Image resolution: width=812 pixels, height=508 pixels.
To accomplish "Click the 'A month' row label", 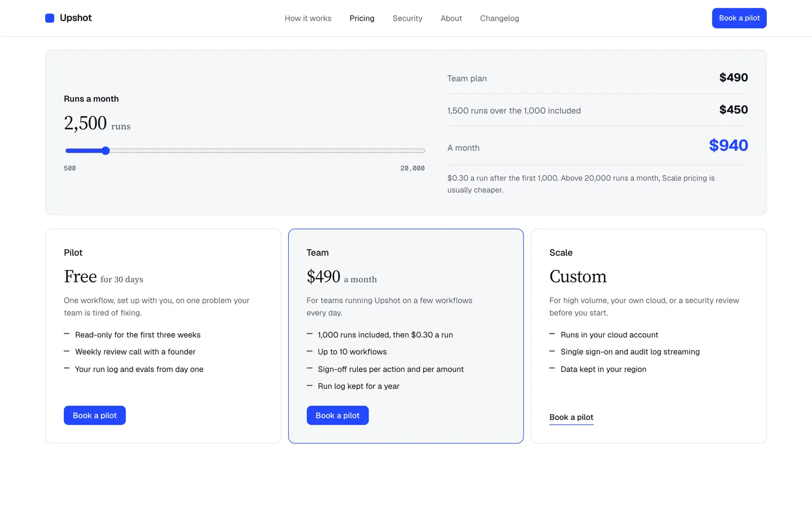I will point(463,148).
